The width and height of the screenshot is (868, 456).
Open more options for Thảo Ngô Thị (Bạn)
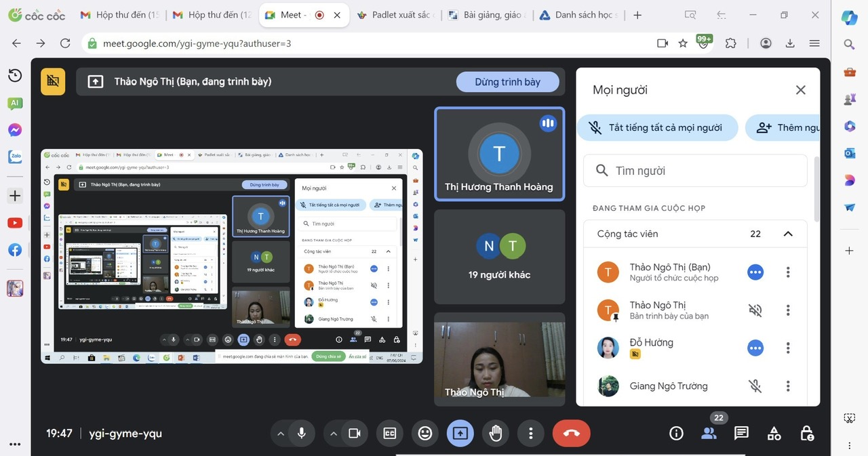click(x=788, y=272)
